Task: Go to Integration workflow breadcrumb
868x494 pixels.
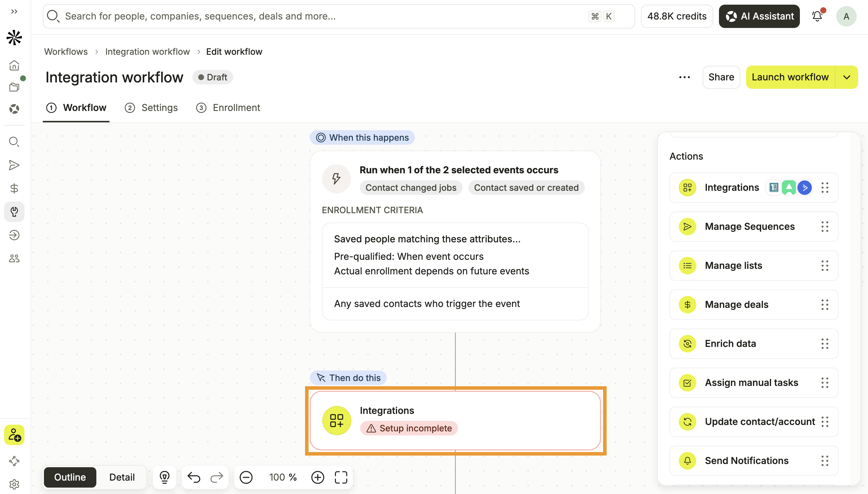Action: click(x=148, y=52)
